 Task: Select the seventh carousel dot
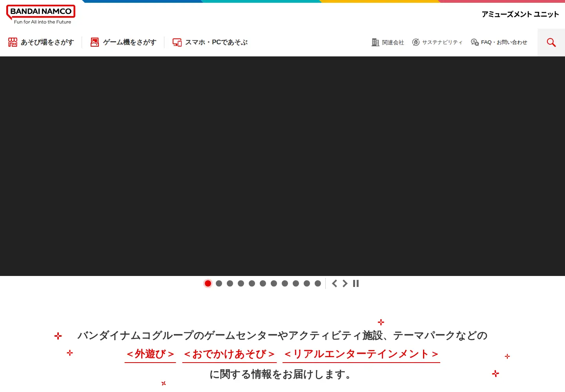coord(274,283)
